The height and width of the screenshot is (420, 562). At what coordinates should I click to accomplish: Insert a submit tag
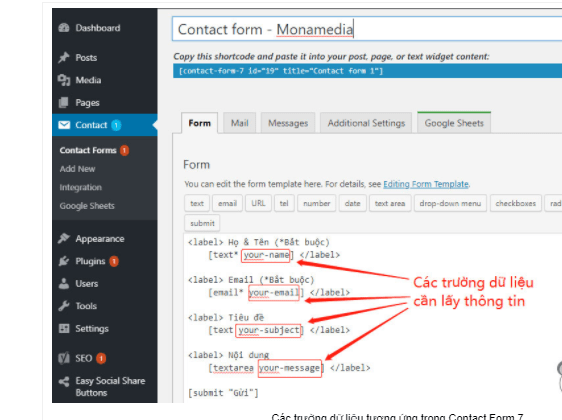point(202,223)
